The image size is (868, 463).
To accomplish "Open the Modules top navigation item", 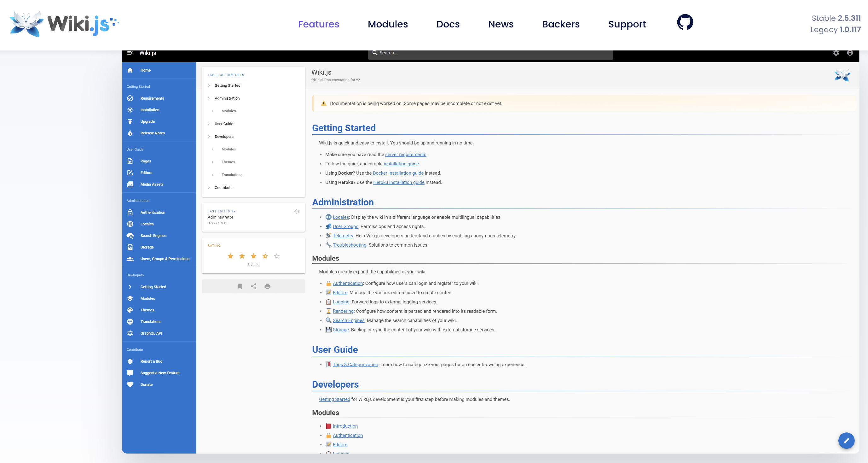I will [387, 24].
